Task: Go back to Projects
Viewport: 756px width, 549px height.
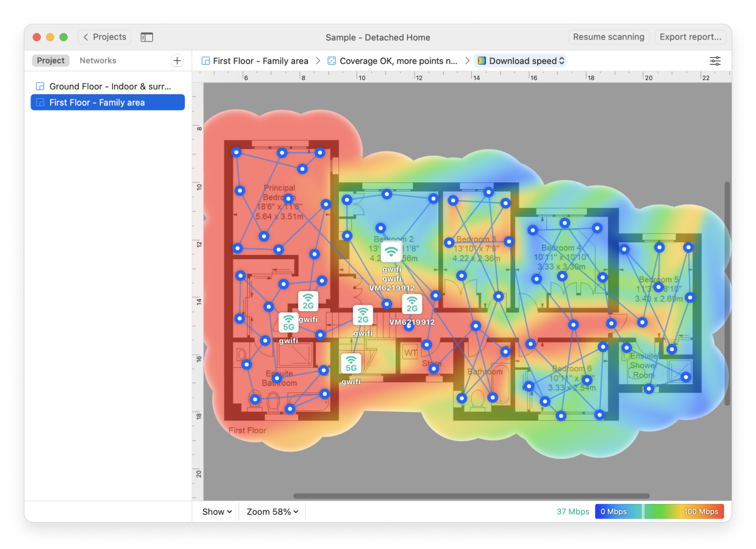Action: 104,37
